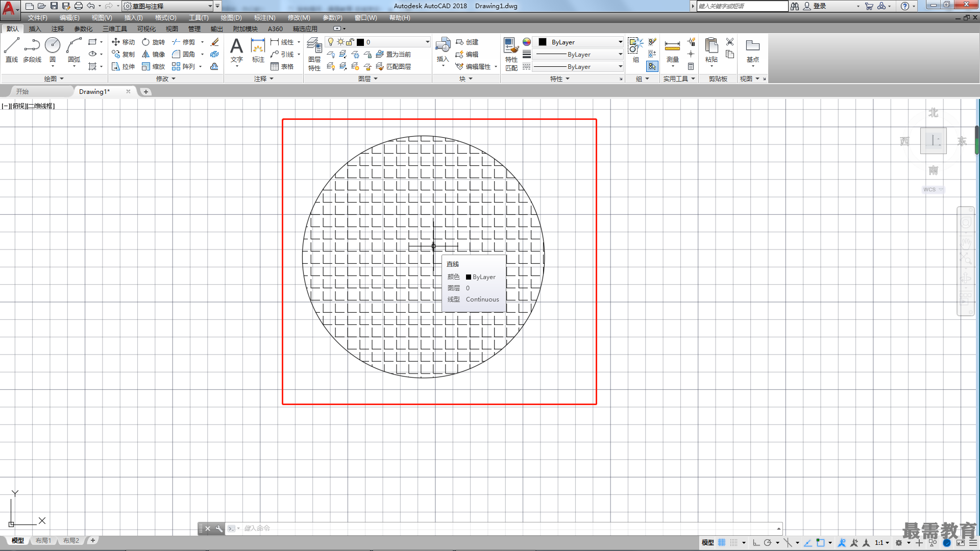The image size is (980, 551).
Task: Click the Save icon in quick access toolbar
Action: pos(54,6)
